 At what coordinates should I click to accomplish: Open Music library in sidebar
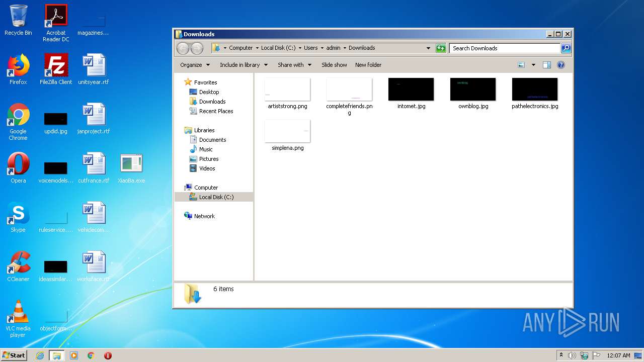(201, 149)
